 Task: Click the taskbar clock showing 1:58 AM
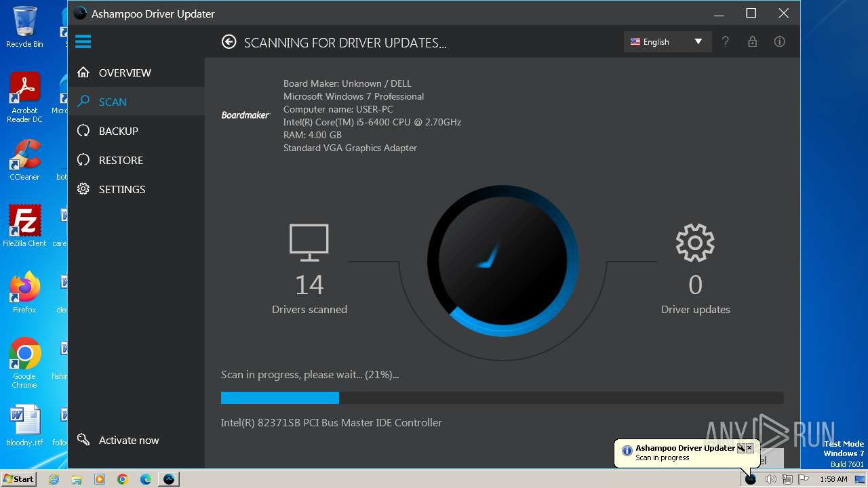click(833, 479)
